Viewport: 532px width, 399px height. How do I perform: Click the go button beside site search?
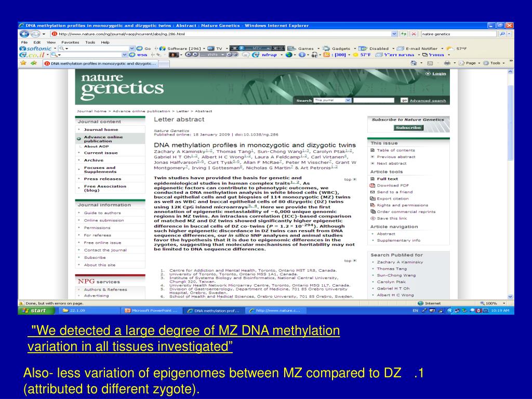point(404,100)
